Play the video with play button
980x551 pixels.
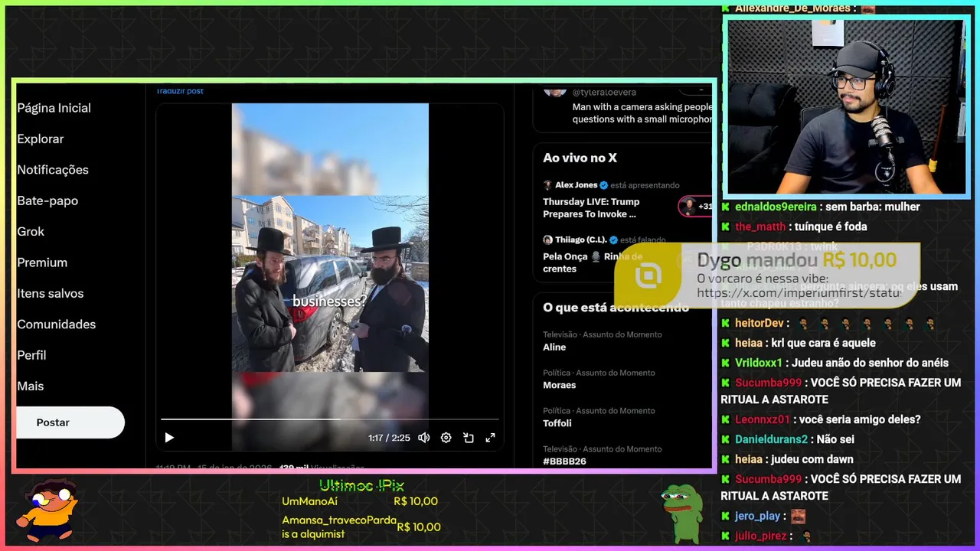169,438
